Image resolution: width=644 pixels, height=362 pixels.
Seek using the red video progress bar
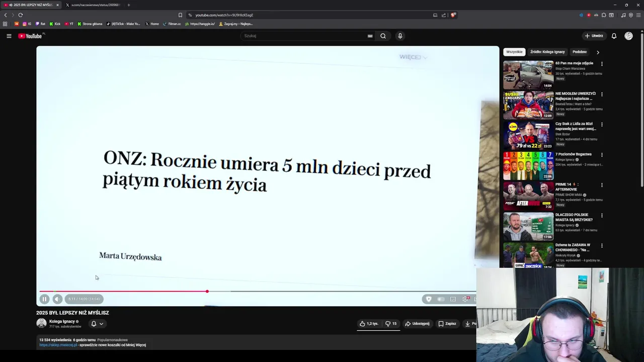(x=123, y=292)
